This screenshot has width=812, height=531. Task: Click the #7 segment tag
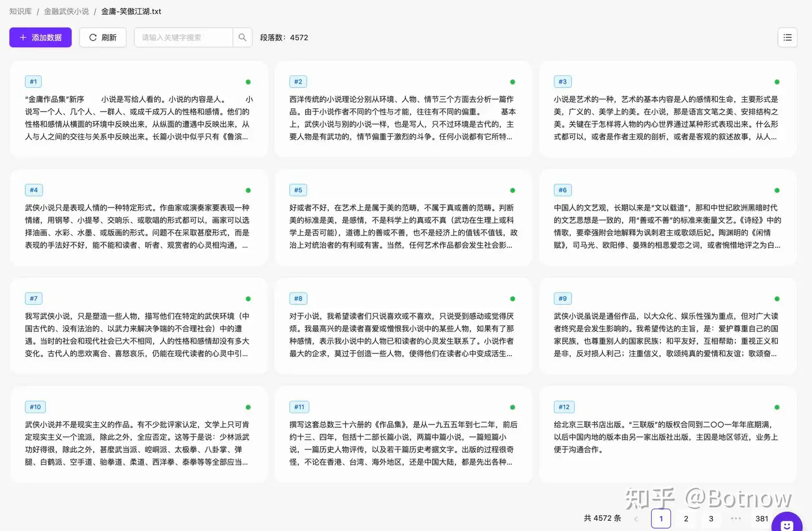point(34,298)
